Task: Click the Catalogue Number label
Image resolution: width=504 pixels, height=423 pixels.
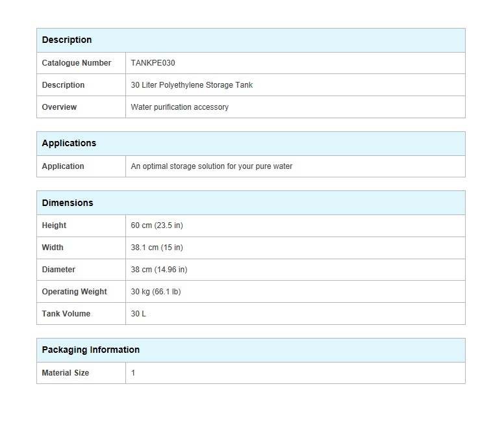Action: tap(77, 63)
